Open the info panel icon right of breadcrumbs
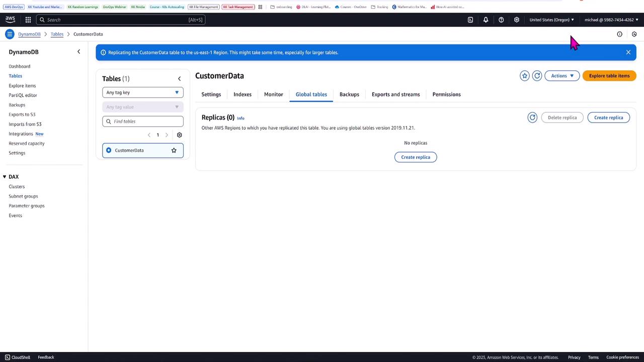The width and height of the screenshot is (644, 362). [619, 34]
